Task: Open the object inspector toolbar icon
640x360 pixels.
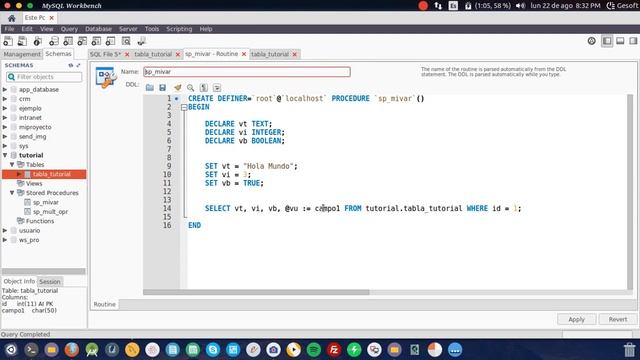Action: (38, 41)
